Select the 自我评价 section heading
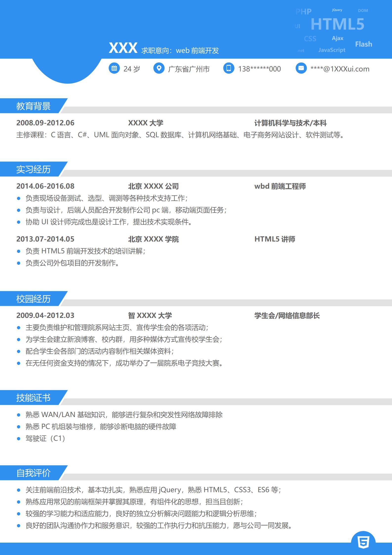The width and height of the screenshot is (392, 555). (33, 473)
